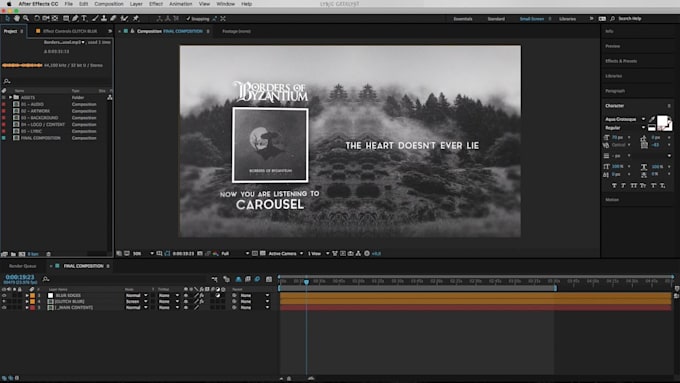Open the Full resolution dropdown

click(235, 253)
